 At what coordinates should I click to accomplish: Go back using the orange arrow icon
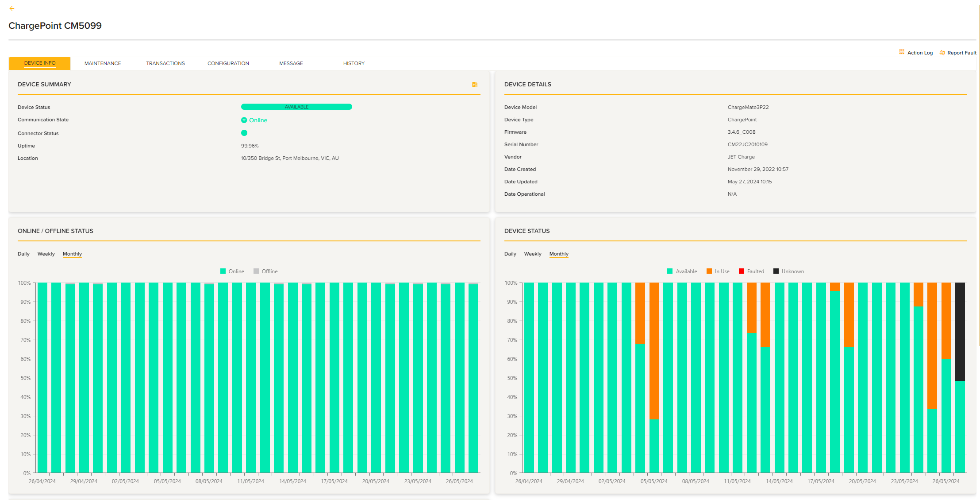click(12, 8)
